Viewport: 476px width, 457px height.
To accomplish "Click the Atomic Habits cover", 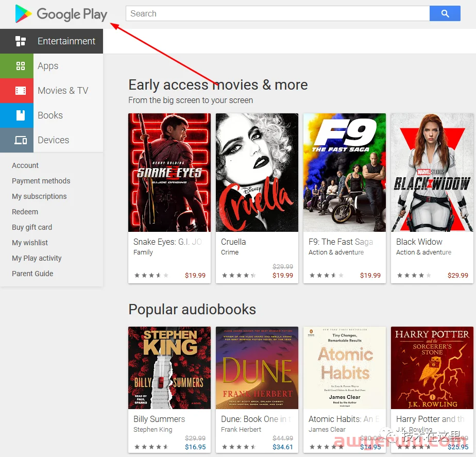I will click(x=344, y=367).
